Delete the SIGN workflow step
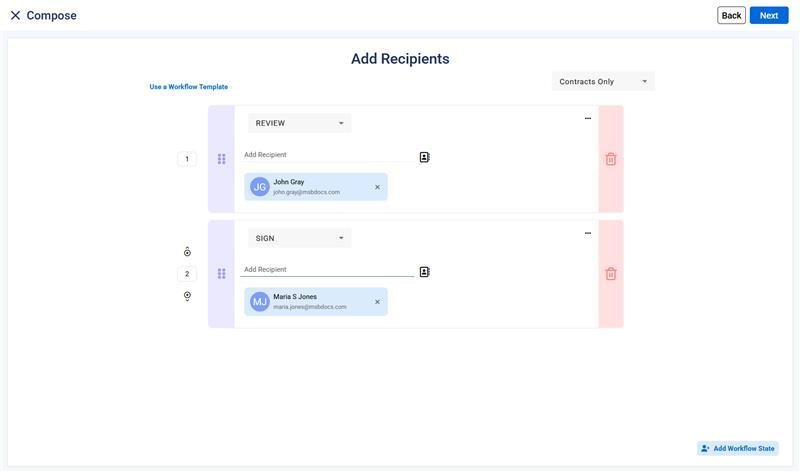The height and width of the screenshot is (472, 800). click(611, 274)
